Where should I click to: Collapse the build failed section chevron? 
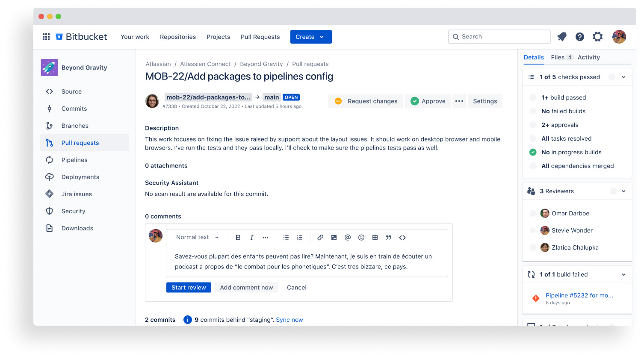coord(623,275)
